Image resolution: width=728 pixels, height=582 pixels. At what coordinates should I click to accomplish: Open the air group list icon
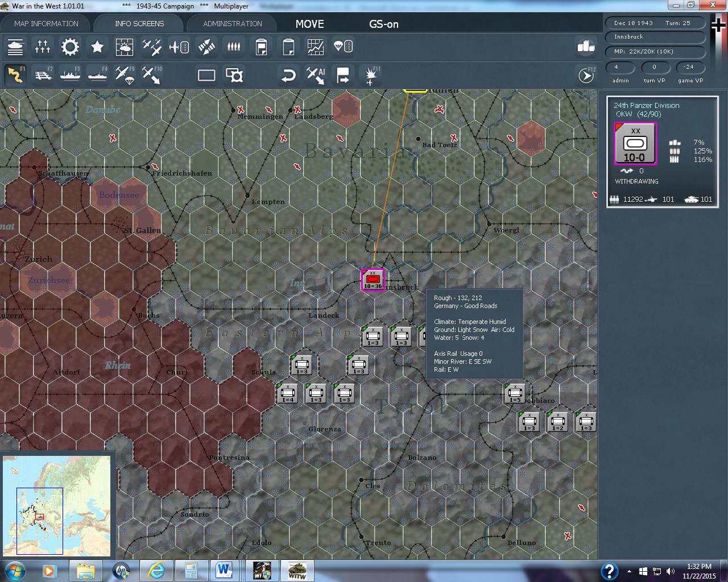pos(179,47)
